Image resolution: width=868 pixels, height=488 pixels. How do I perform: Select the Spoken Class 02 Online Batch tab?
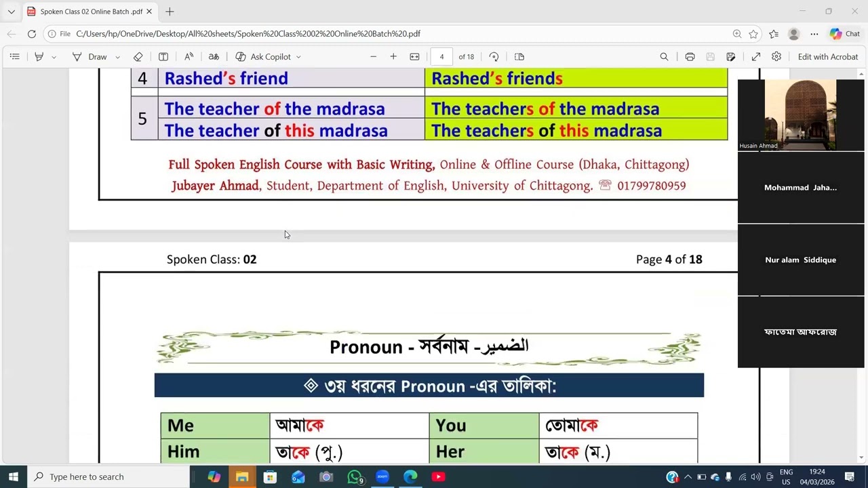90,12
